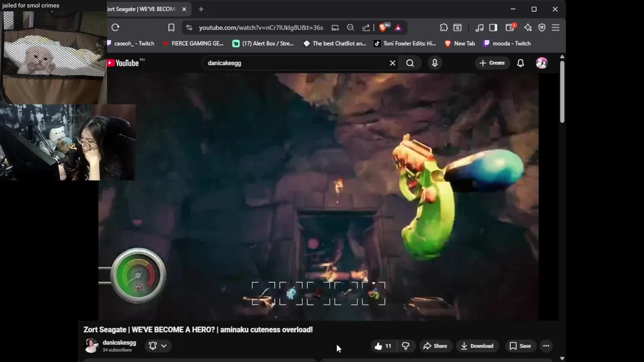
Task: Select the Zort Seagate browser tab
Action: coord(142,9)
